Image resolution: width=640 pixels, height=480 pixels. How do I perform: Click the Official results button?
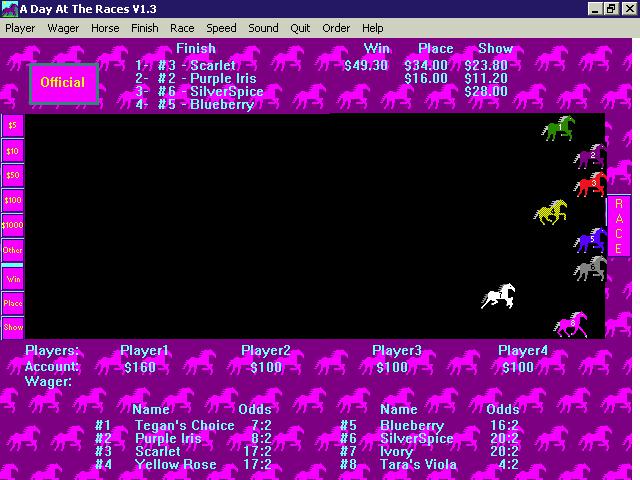pos(63,83)
